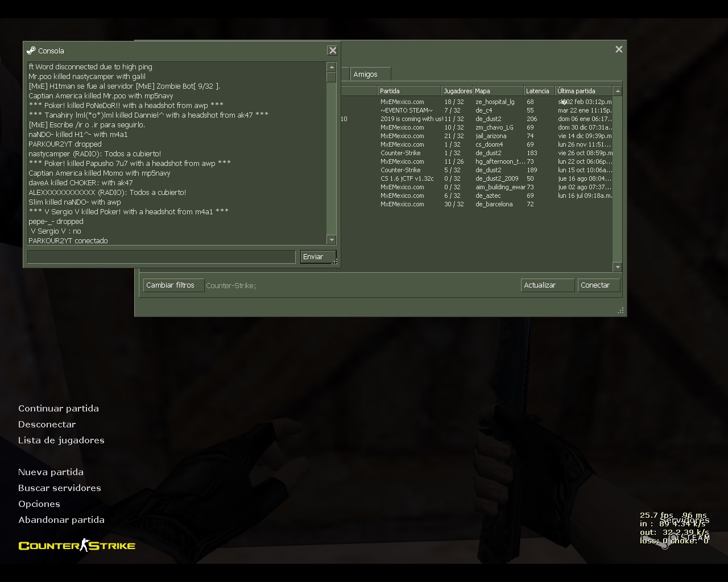Click the 30 / 32 players cell
728x582 pixels.
(454, 204)
